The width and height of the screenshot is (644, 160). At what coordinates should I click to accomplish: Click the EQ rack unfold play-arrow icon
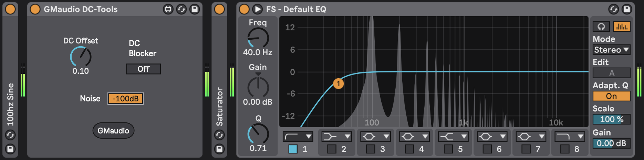point(257,9)
